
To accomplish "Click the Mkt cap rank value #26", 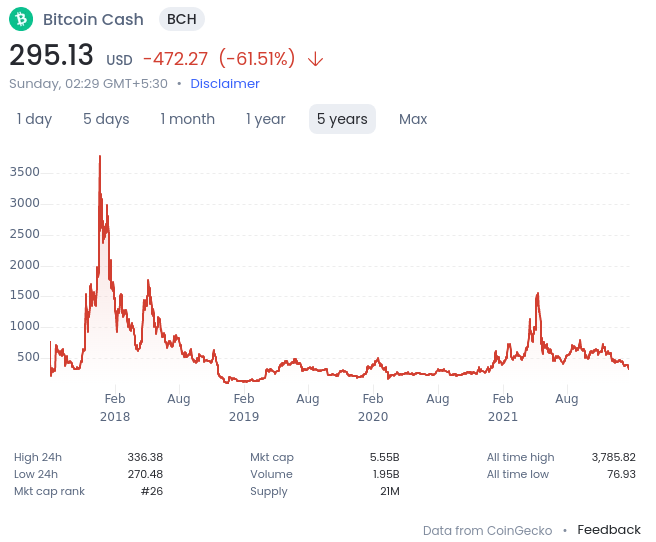I will tap(151, 491).
